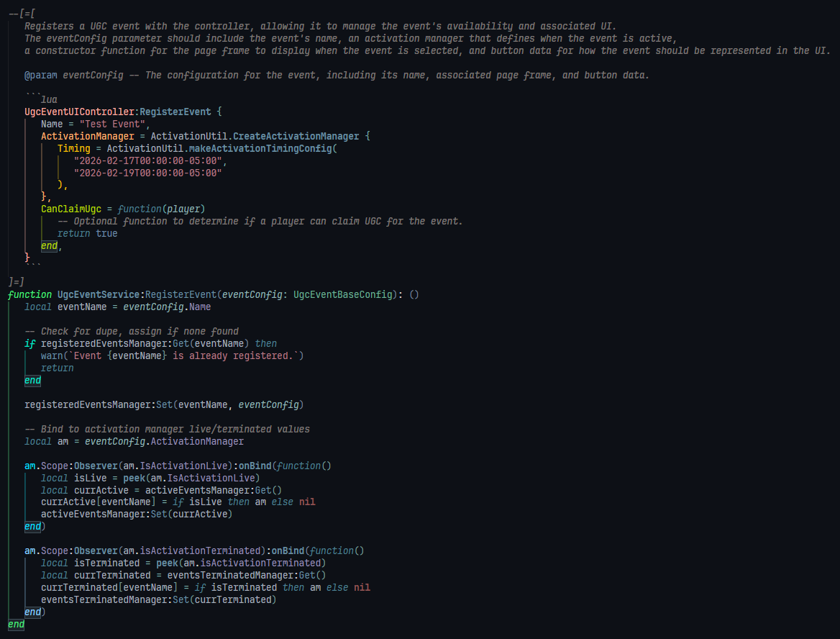Click the ActivationManager key in the doc example

pyautogui.click(x=87, y=136)
